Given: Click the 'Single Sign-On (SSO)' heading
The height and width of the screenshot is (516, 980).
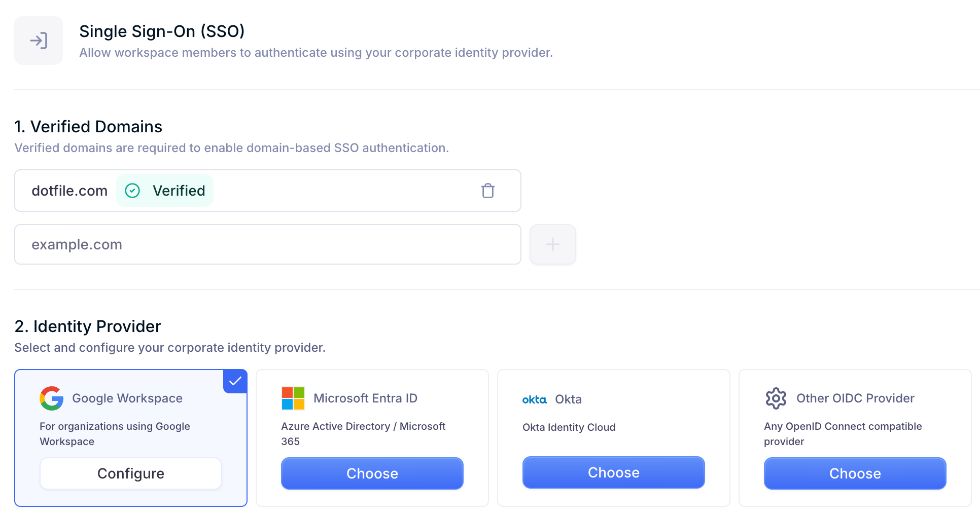Looking at the screenshot, I should click(162, 31).
